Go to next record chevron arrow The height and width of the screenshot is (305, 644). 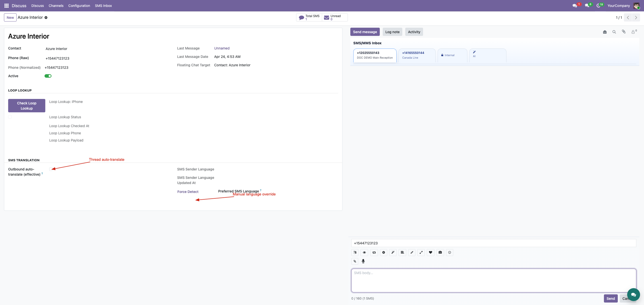(636, 17)
